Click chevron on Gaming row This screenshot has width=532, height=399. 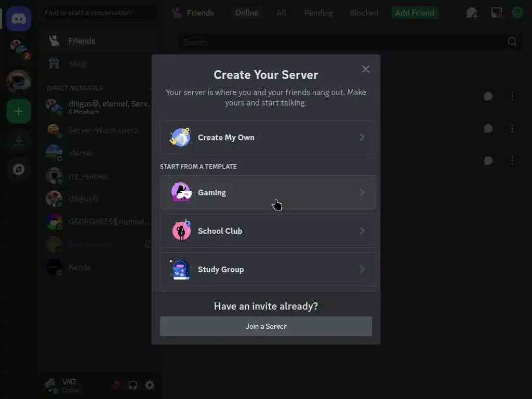click(362, 192)
